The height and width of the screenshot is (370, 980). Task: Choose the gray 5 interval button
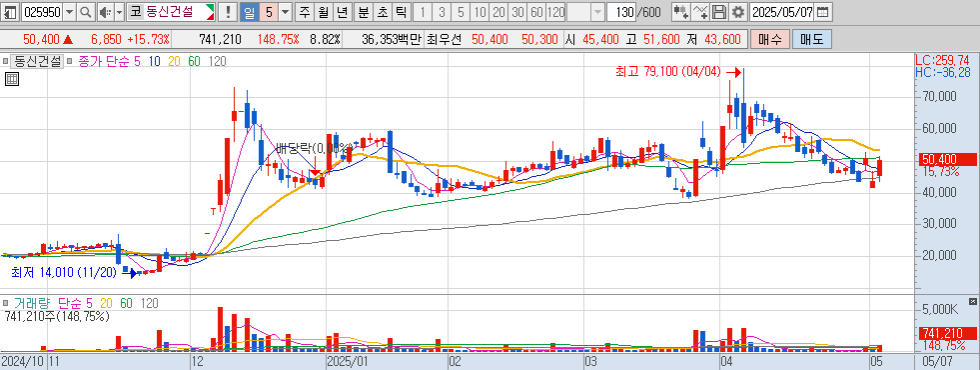[x=461, y=11]
